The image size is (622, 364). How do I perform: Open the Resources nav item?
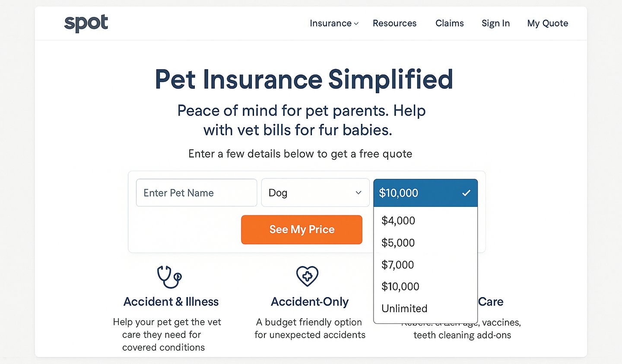click(x=394, y=23)
